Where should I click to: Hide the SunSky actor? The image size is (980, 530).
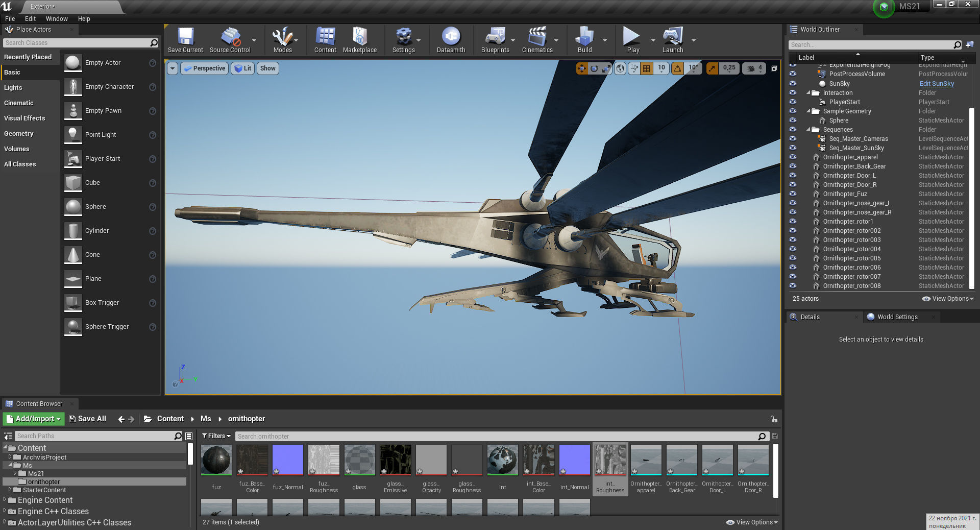pos(793,83)
